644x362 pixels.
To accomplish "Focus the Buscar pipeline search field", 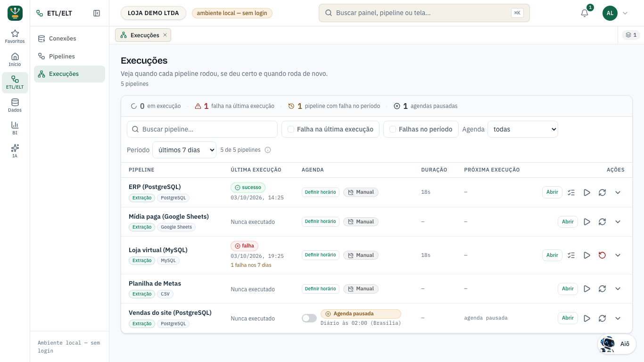I will pyautogui.click(x=202, y=129).
